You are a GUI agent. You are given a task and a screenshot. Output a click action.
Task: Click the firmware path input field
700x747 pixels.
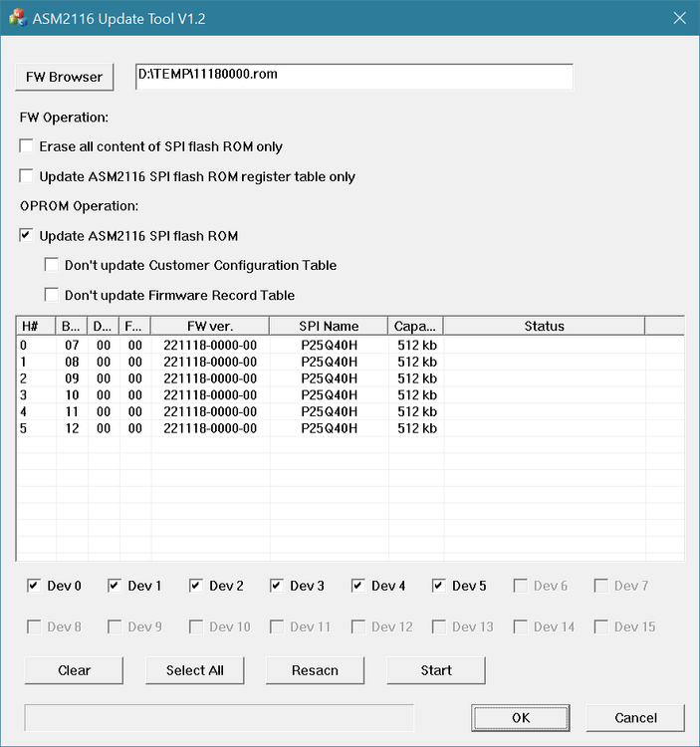coord(354,77)
